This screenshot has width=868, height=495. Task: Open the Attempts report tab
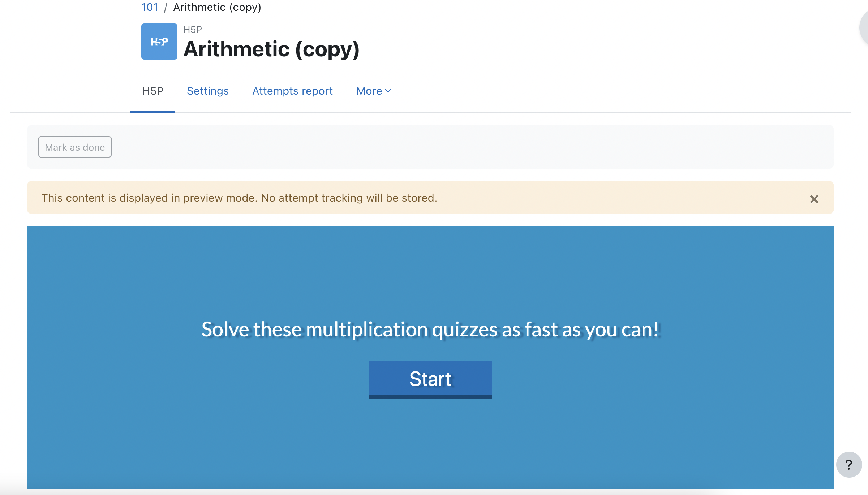[292, 91]
